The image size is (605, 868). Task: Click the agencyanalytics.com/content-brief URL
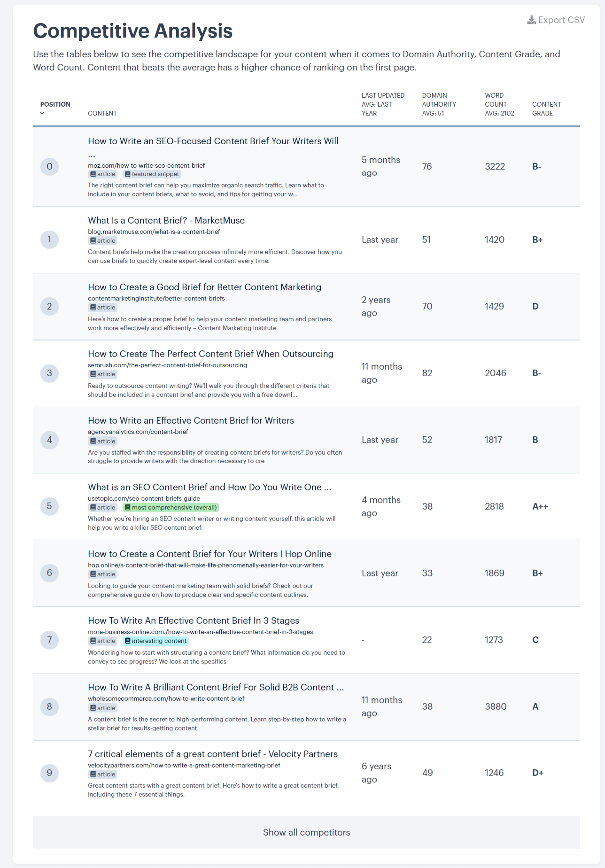pyautogui.click(x=138, y=432)
